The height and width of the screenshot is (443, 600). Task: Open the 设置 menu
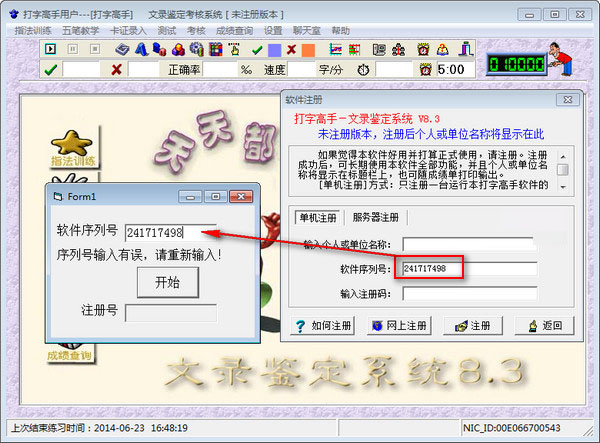273,31
